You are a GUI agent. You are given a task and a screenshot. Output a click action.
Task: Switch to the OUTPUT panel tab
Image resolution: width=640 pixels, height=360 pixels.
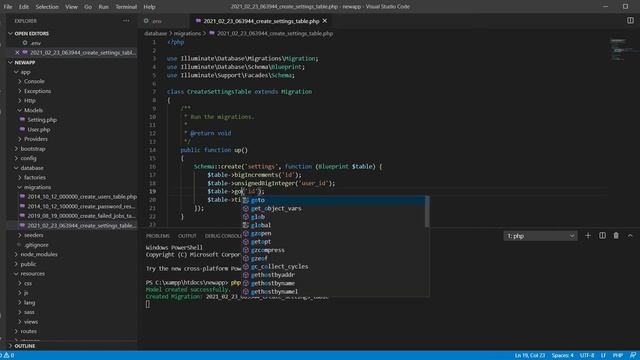(x=187, y=236)
